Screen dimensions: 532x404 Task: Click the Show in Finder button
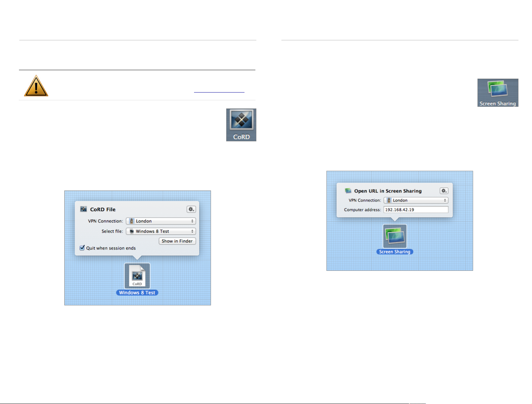(177, 241)
